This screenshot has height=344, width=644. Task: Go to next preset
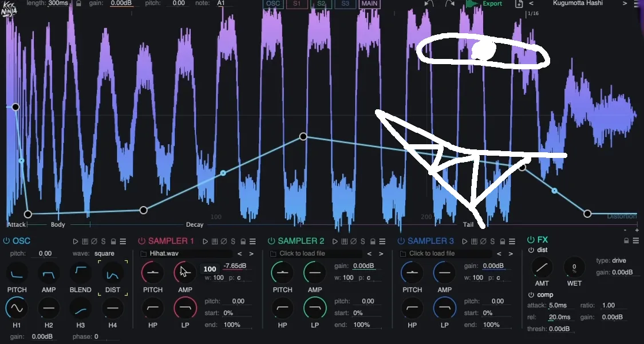[625, 3]
